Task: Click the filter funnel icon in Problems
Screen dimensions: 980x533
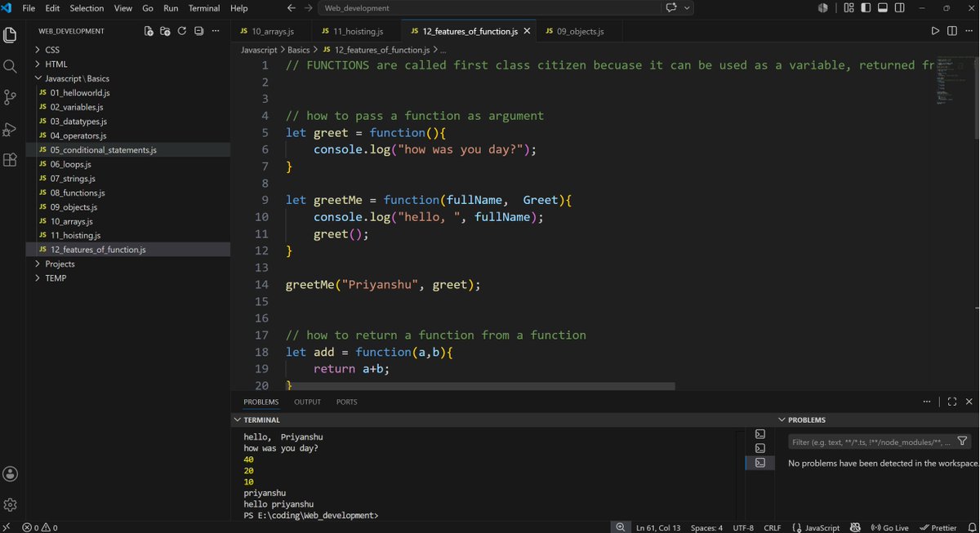Action: [x=962, y=442]
